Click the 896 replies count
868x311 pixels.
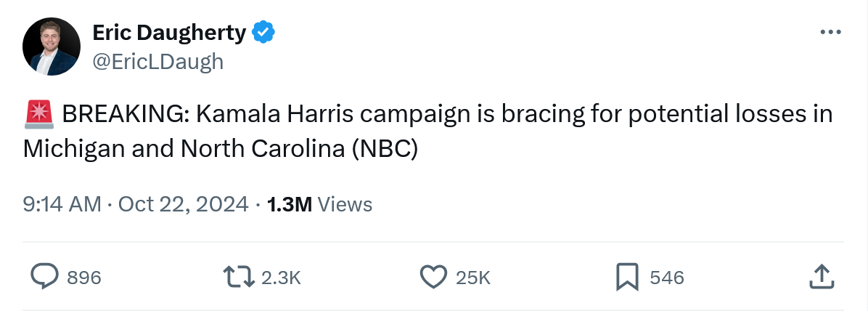tap(83, 278)
